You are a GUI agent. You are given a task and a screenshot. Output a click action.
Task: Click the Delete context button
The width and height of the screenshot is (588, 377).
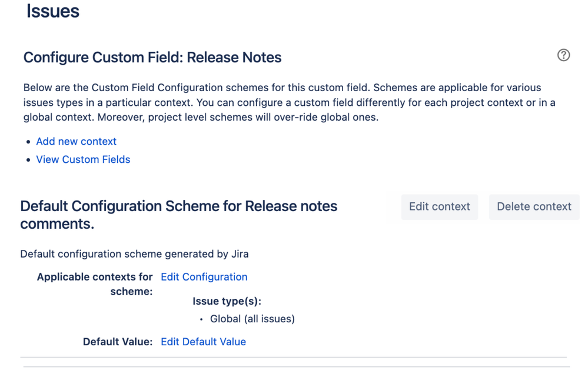(534, 206)
